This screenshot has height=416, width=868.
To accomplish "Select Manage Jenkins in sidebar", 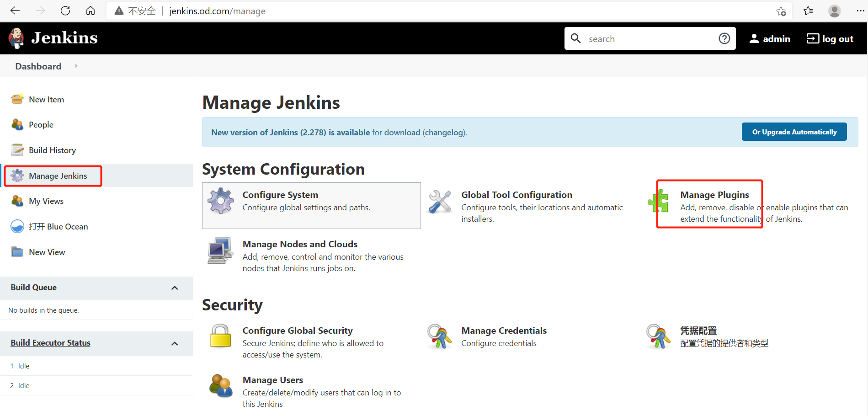I will [58, 176].
